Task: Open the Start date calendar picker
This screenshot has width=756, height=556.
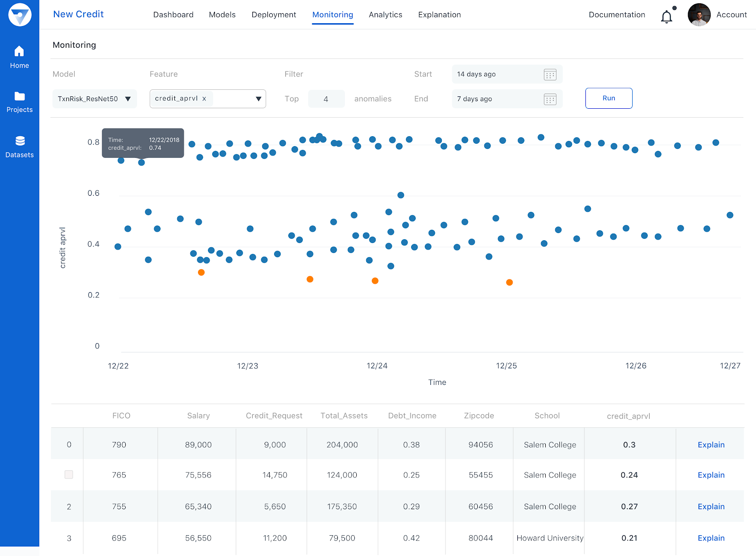Action: pos(550,75)
